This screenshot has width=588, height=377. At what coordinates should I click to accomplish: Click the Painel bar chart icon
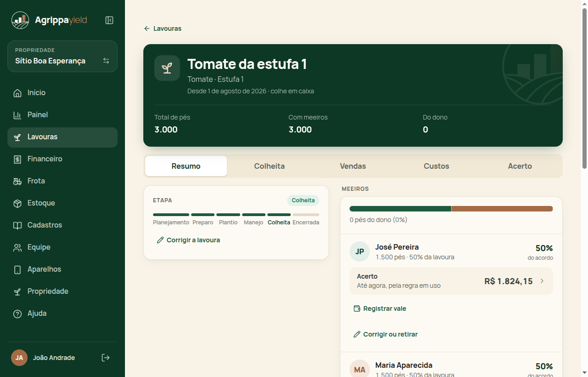(17, 115)
